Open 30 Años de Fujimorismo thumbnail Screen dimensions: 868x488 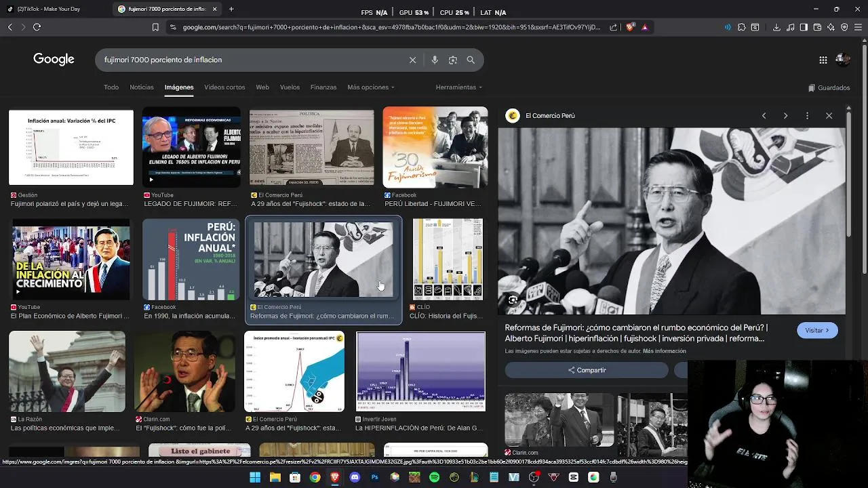435,147
